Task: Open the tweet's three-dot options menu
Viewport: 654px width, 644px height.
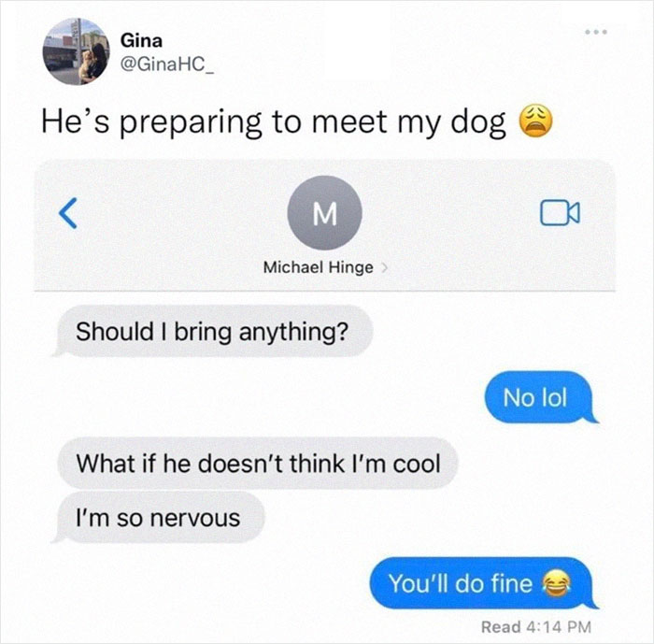Action: coord(596,32)
